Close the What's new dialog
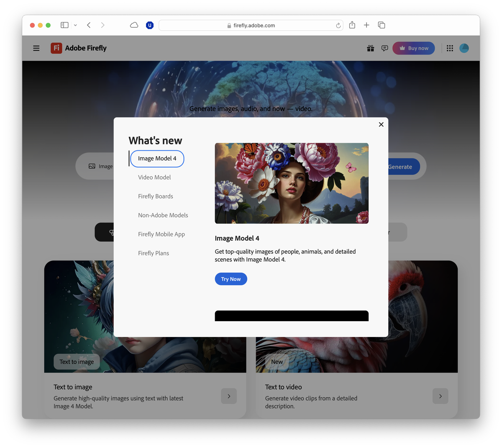The image size is (502, 448). click(381, 124)
